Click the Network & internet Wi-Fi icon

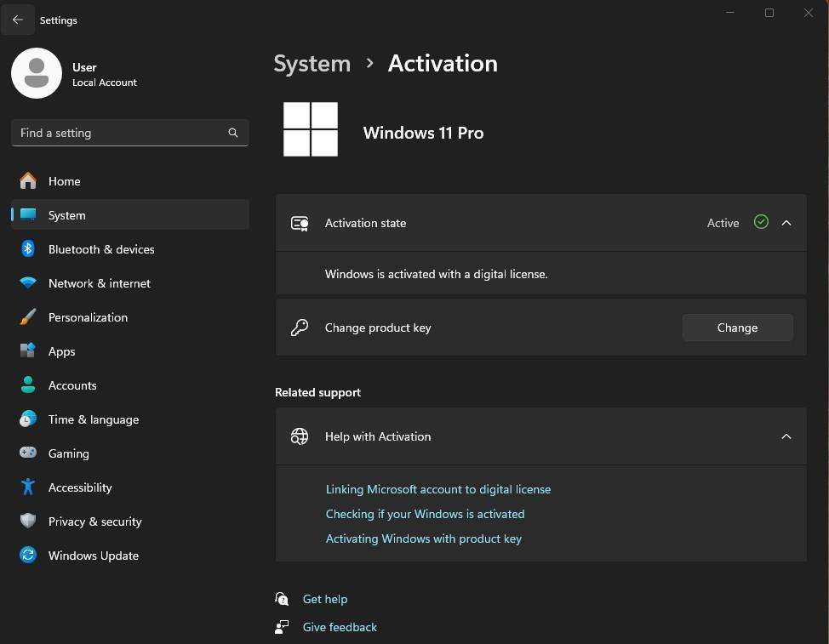click(x=28, y=283)
